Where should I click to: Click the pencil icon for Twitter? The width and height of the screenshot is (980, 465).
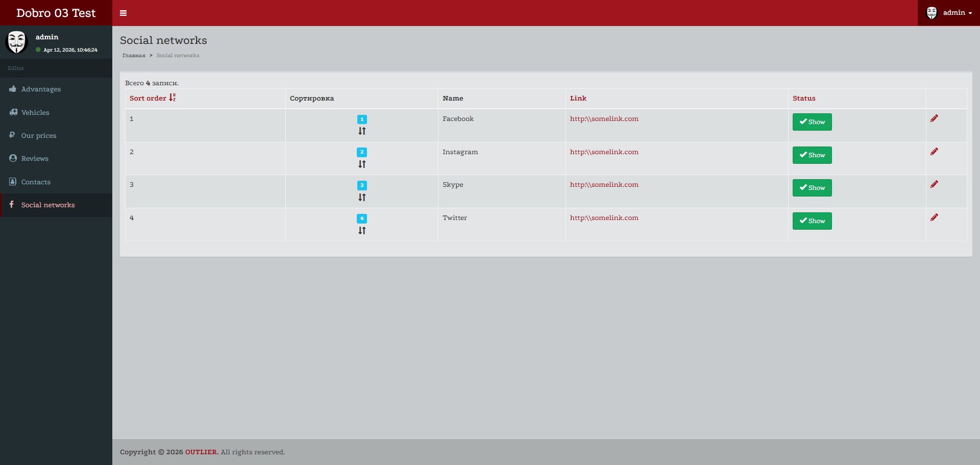point(934,217)
